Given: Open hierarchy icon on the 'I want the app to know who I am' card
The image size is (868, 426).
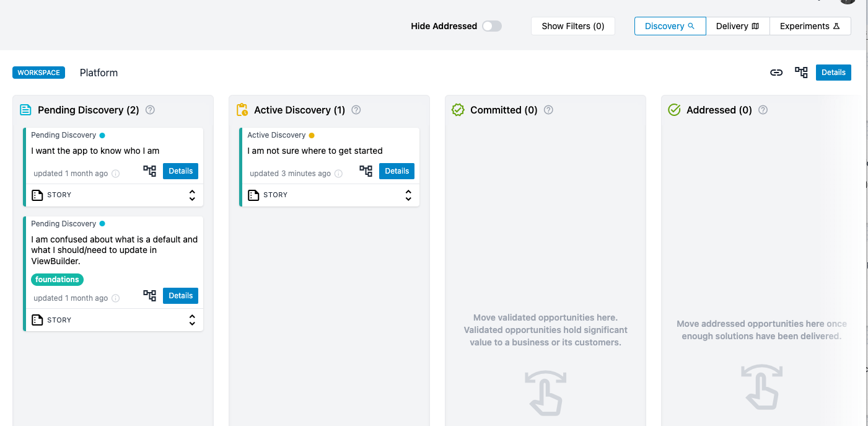Looking at the screenshot, I should (x=149, y=171).
